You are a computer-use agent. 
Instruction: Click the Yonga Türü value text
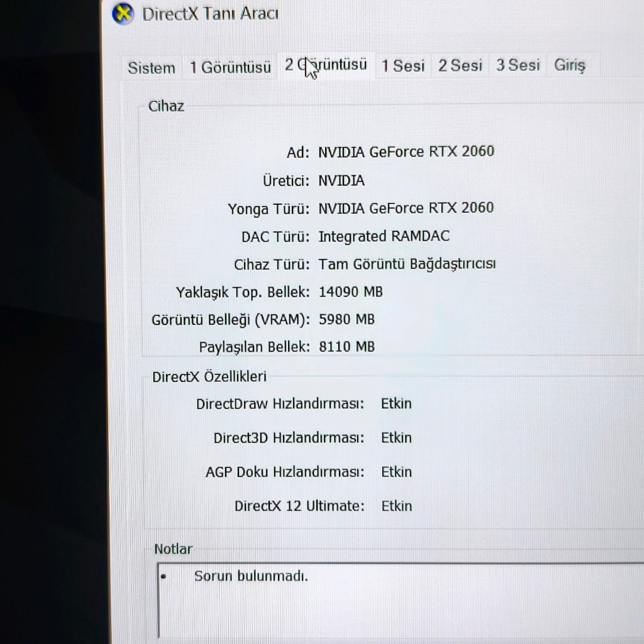click(x=406, y=208)
